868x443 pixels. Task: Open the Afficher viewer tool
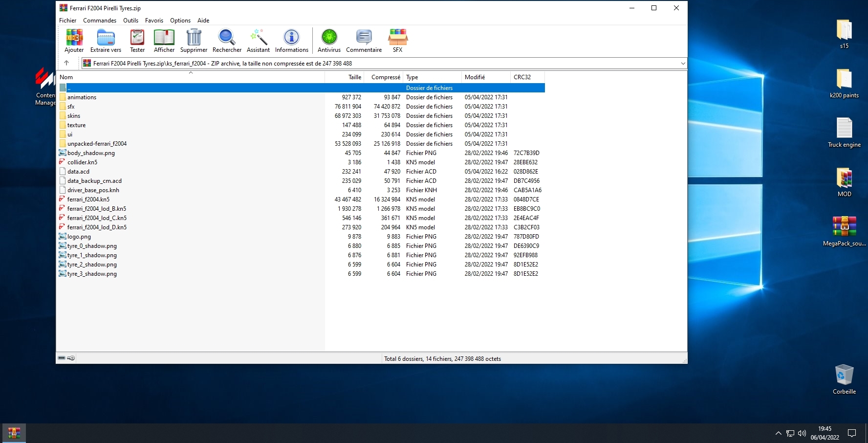[x=164, y=41]
